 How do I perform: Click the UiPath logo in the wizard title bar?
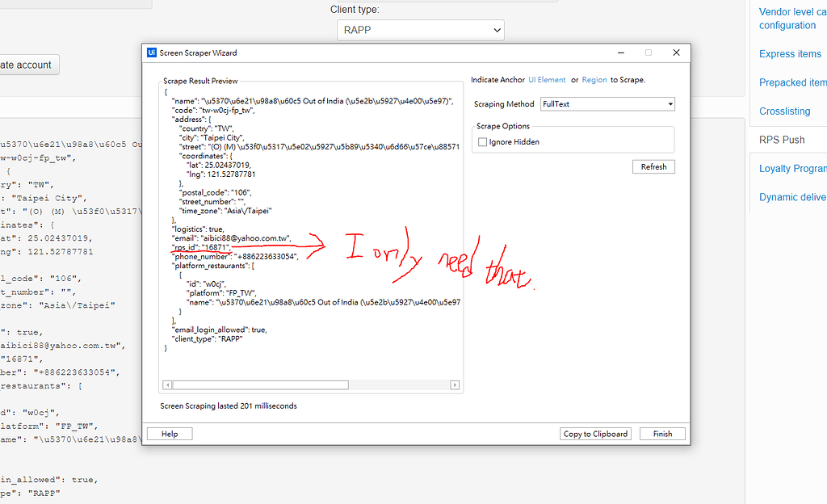[x=150, y=52]
